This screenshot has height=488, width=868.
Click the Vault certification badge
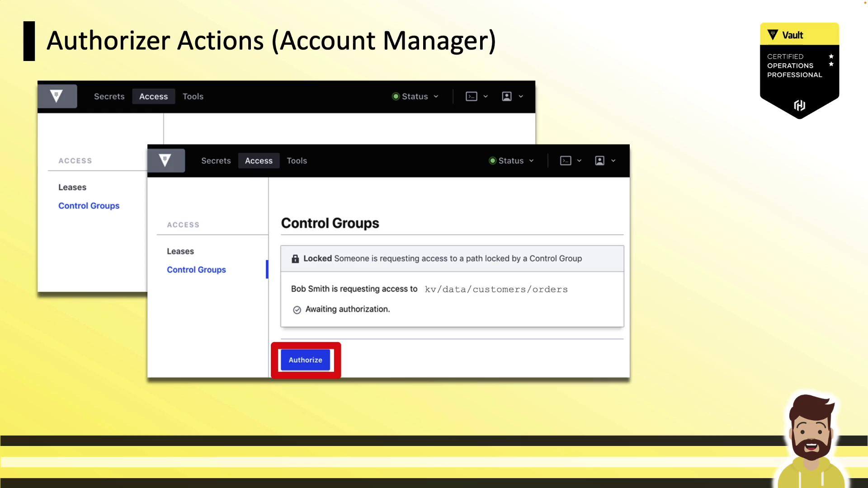coord(799,71)
